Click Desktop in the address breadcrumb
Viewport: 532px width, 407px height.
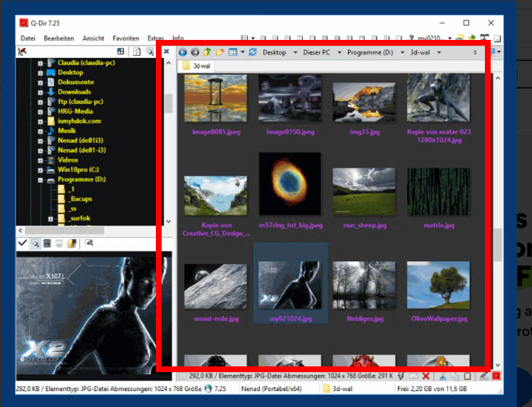pos(274,52)
